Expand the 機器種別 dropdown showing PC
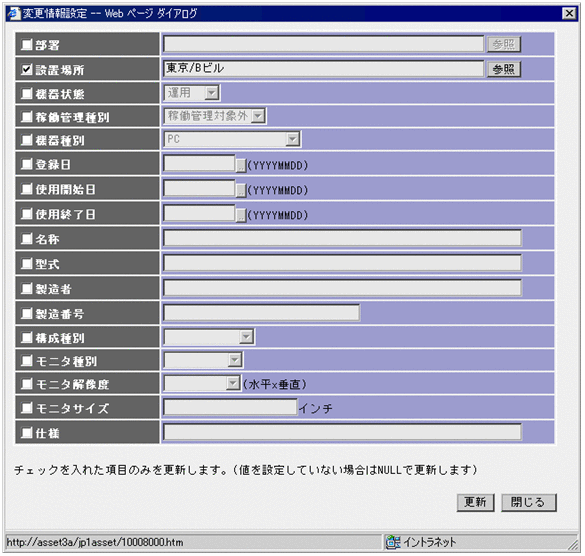This screenshot has width=585, height=556. [232, 139]
